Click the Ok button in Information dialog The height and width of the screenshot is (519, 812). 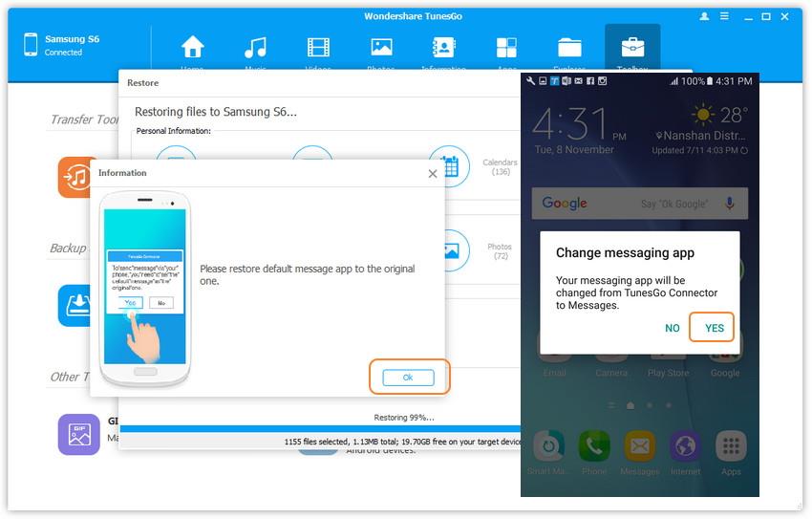(408, 378)
